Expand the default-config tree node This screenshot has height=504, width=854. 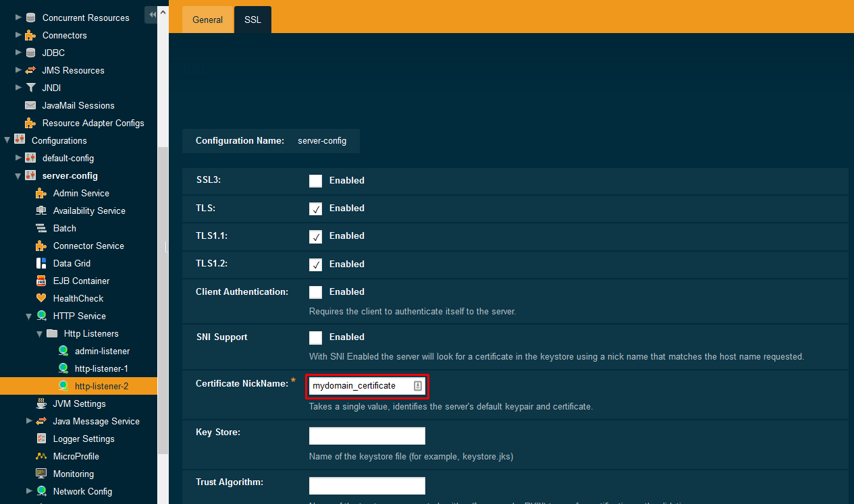[x=18, y=158]
